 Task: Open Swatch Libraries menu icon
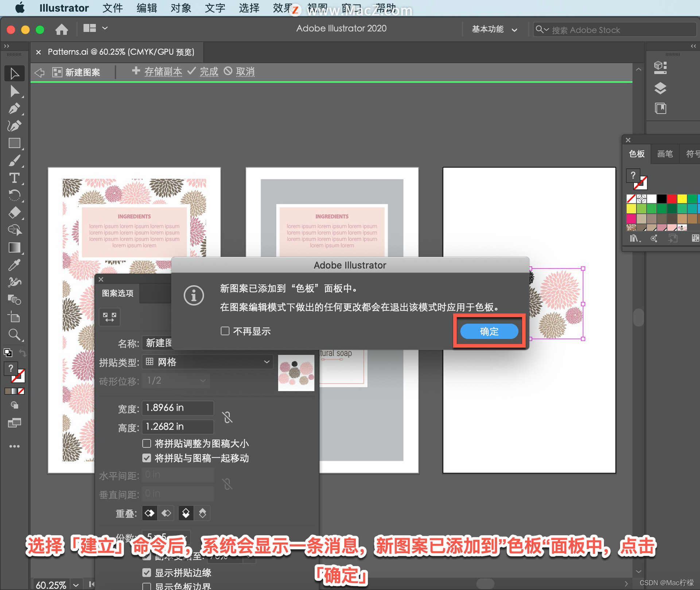(634, 238)
